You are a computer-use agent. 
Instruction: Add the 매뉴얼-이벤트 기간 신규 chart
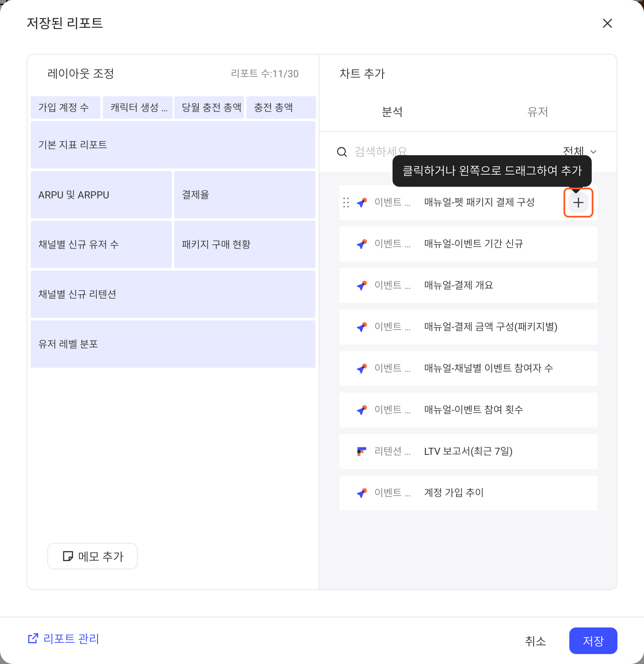(468, 244)
